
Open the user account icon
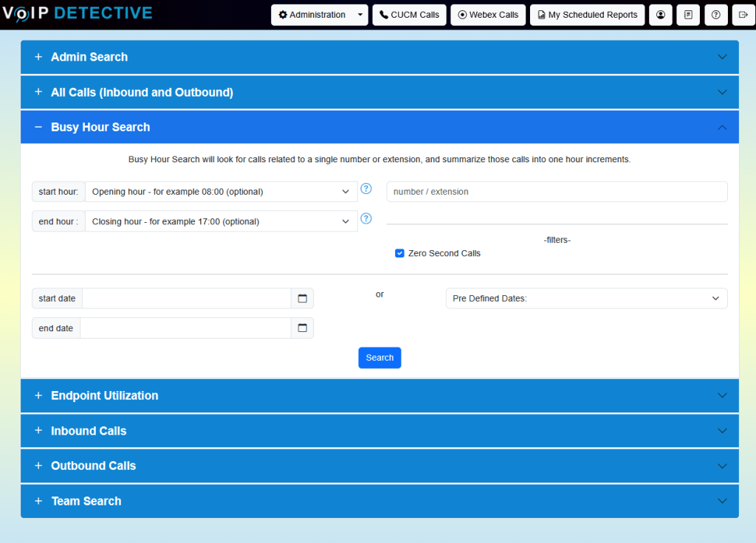pos(660,14)
